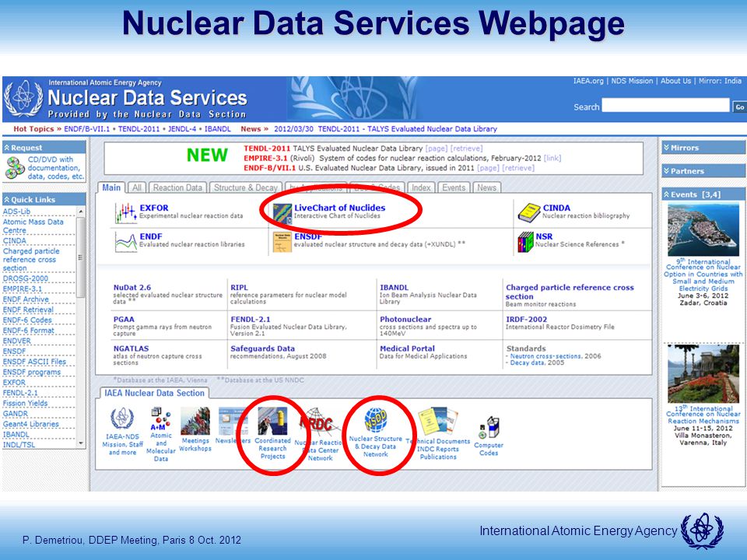Open the Atomic and Molecular Data icon
The image size is (747, 560).
(160, 419)
